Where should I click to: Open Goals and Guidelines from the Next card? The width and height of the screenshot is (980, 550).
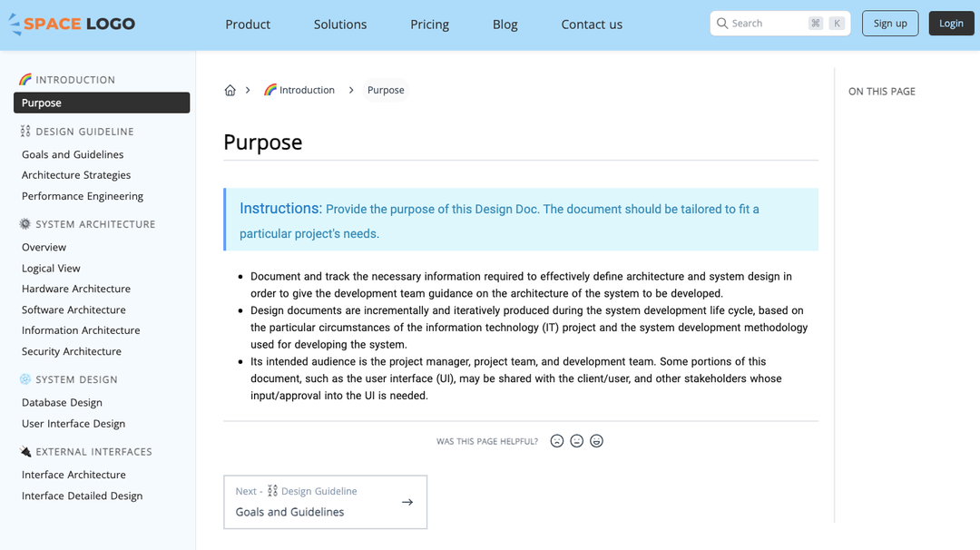coord(287,511)
